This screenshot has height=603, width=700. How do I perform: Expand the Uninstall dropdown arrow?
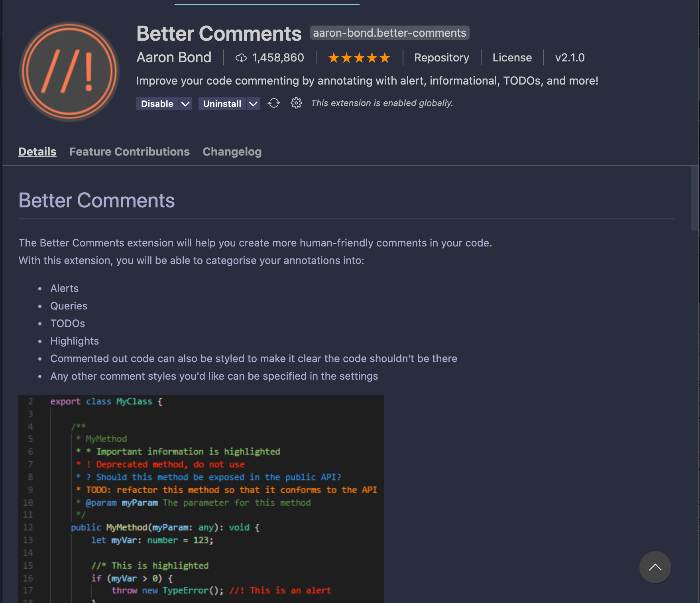click(253, 104)
